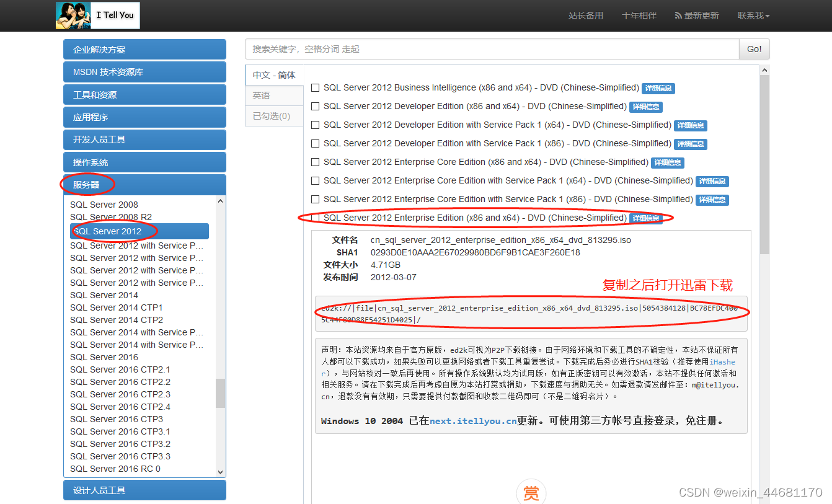Select SQL Server 2016 CTP3.2

pyautogui.click(x=120, y=444)
